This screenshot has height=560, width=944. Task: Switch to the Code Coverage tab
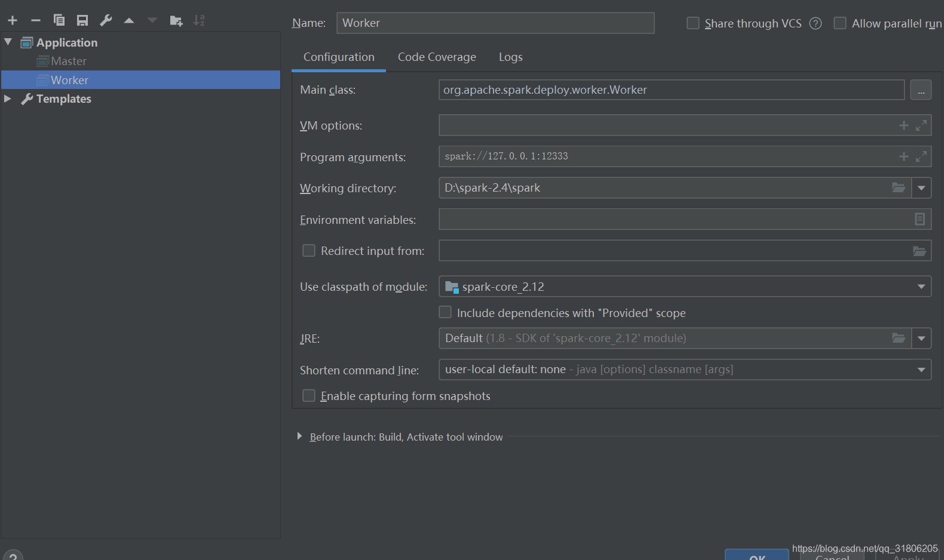[437, 57]
